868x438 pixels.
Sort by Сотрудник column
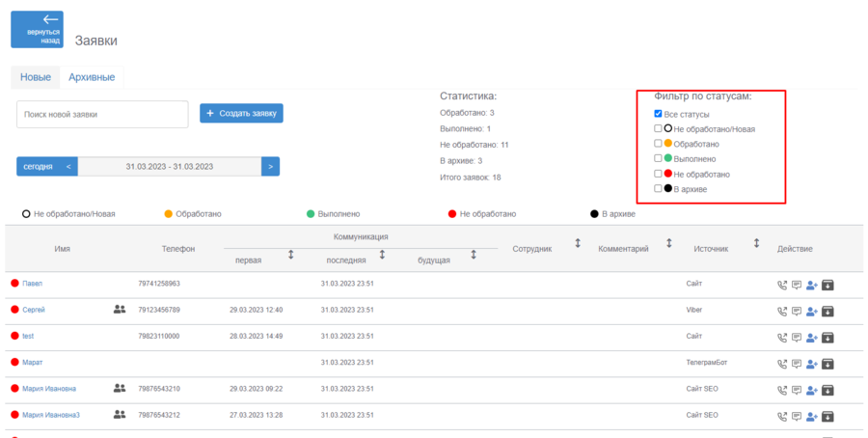pyautogui.click(x=578, y=243)
